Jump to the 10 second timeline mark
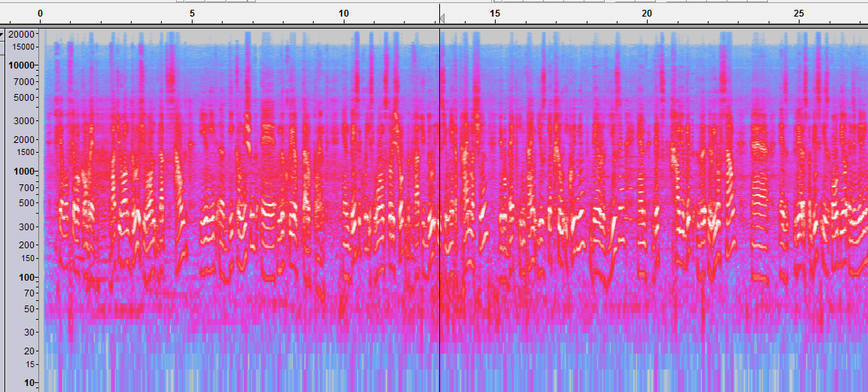 [x=344, y=13]
